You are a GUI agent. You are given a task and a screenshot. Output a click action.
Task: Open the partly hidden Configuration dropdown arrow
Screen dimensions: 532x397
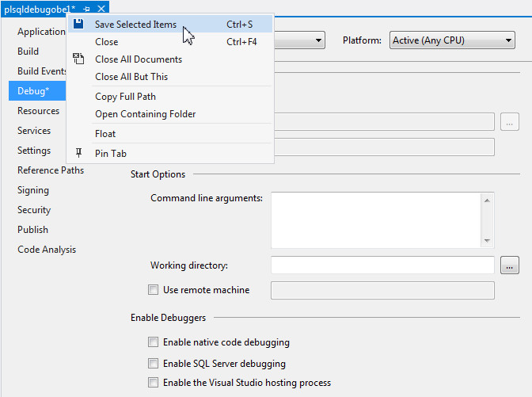[x=318, y=40]
